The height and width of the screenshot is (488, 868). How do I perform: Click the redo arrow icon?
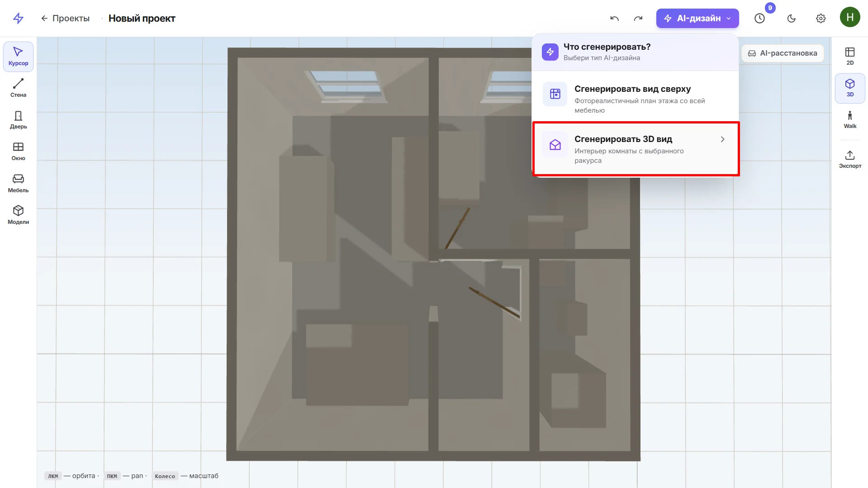click(638, 19)
